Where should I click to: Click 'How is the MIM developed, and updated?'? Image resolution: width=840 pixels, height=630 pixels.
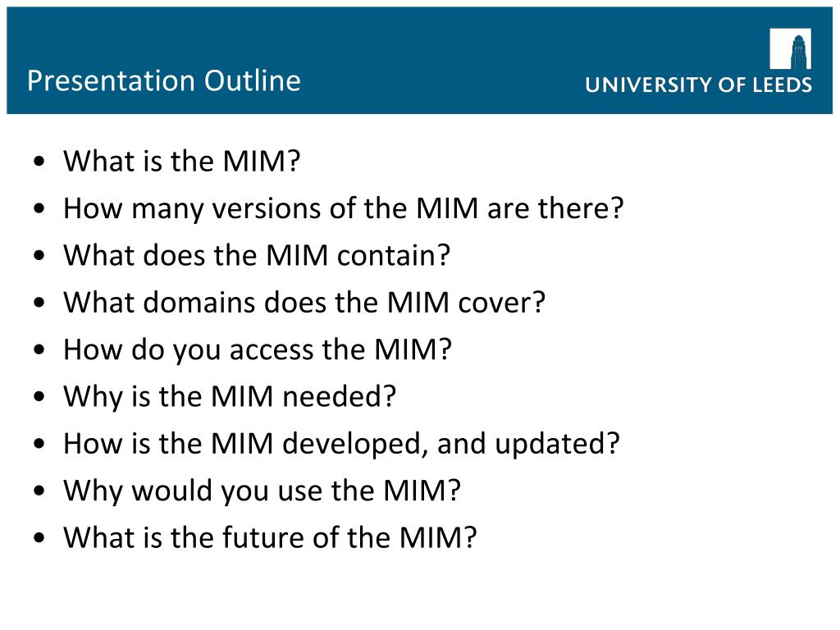[341, 444]
